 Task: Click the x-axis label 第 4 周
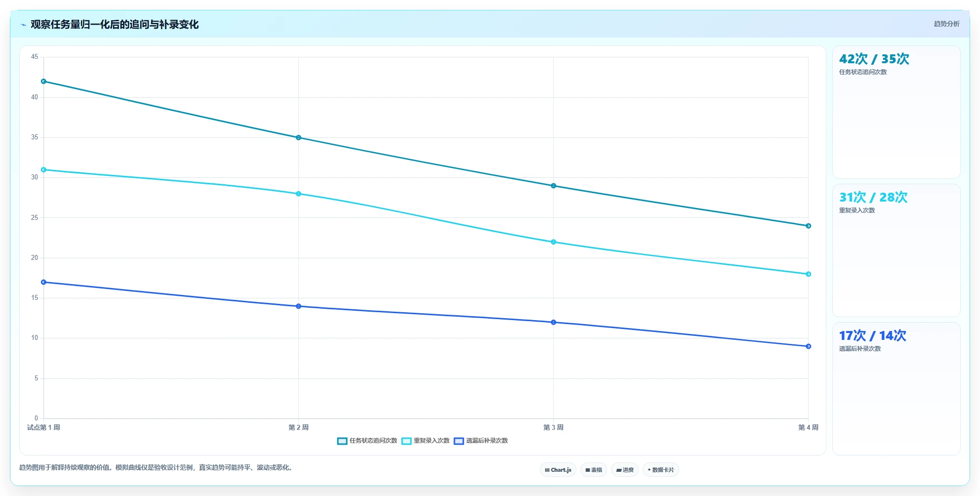(808, 427)
